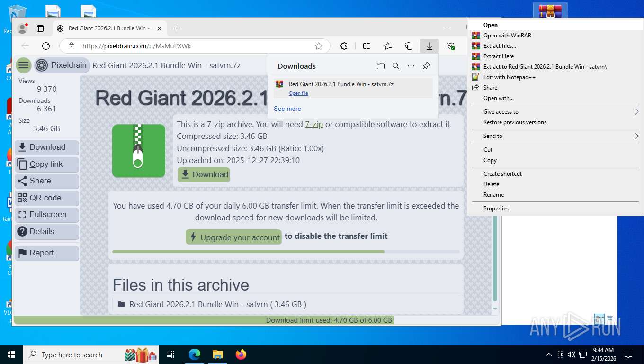
Task: Open Microsoft Edge from taskbar
Action: (x=195, y=355)
